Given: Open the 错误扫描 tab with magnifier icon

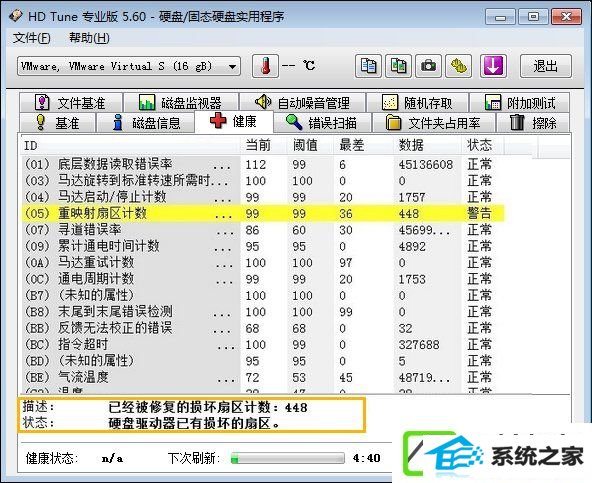Looking at the screenshot, I should (x=322, y=123).
